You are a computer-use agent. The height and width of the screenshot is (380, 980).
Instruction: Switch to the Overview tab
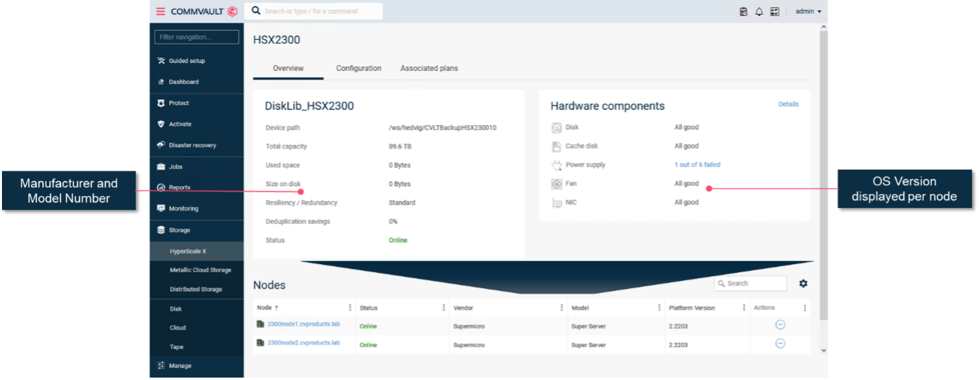click(289, 68)
